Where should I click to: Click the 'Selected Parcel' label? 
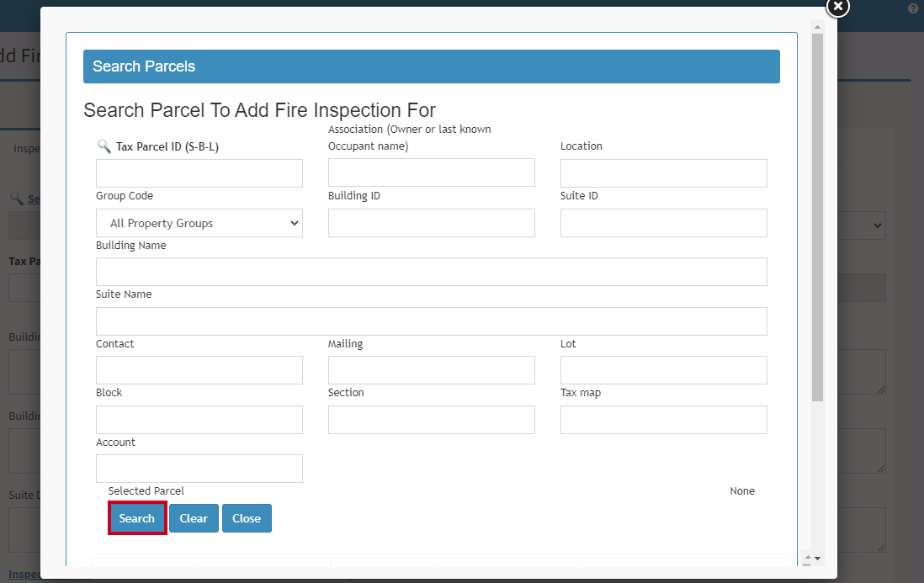point(146,491)
